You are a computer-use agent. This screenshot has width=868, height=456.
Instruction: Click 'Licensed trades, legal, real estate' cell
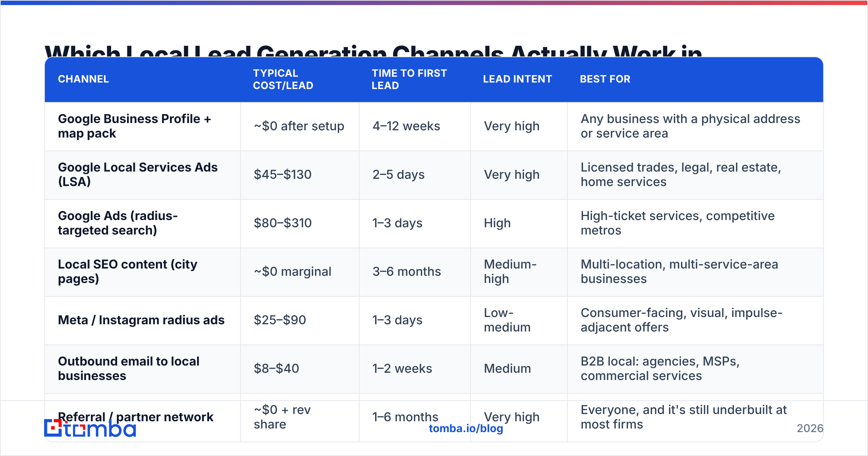point(681,174)
